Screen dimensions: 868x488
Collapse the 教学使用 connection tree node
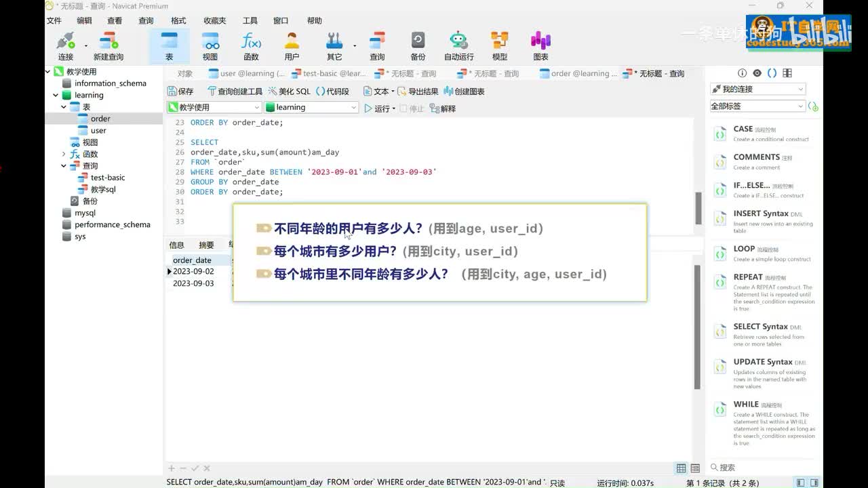click(48, 71)
